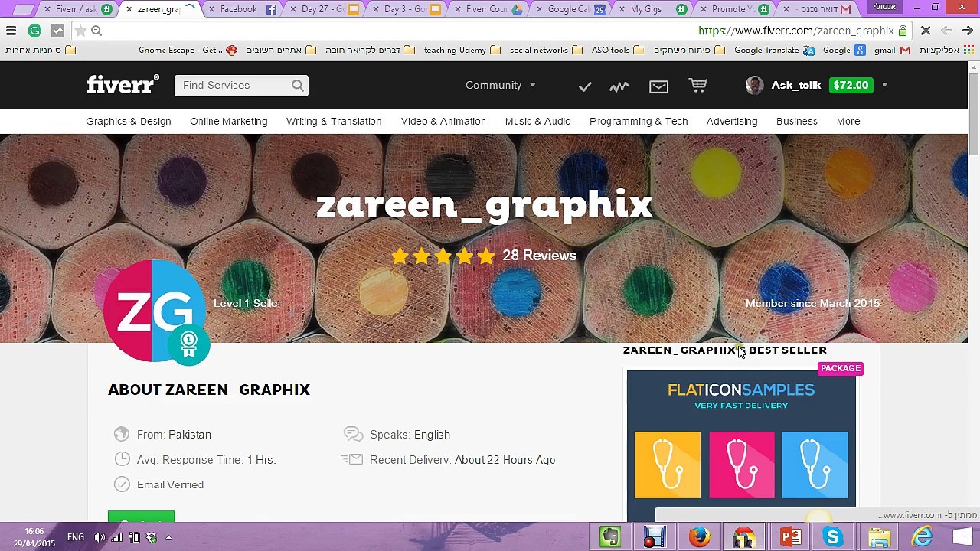Open the social networks bookmark folder
This screenshot has height=551, width=980.
point(546,50)
